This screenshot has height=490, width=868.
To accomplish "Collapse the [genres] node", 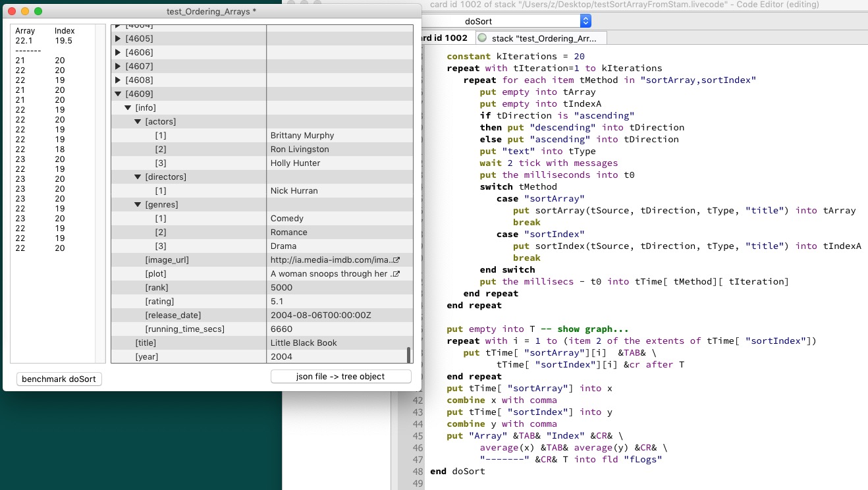I will [138, 204].
